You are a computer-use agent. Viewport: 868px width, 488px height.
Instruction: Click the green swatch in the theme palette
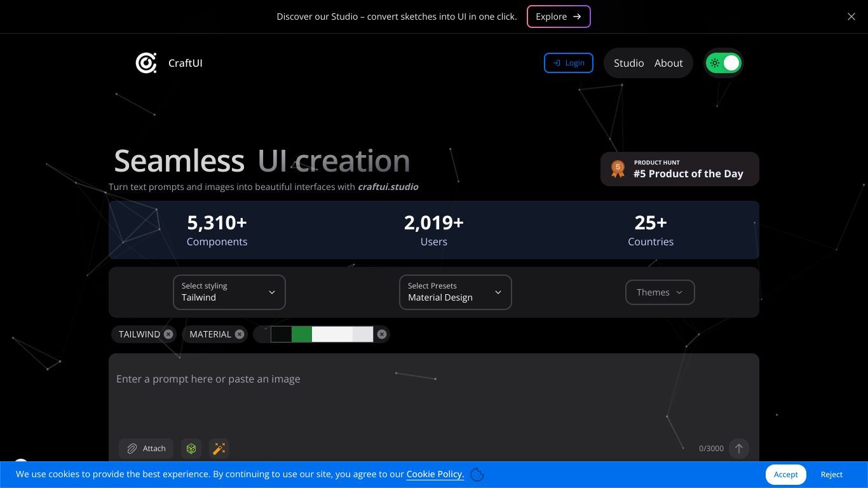(302, 334)
